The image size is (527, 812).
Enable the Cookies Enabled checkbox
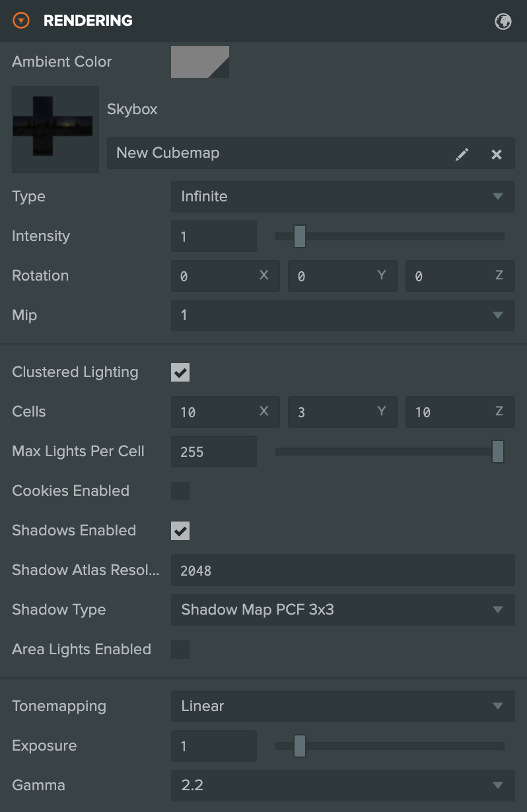pyautogui.click(x=180, y=491)
